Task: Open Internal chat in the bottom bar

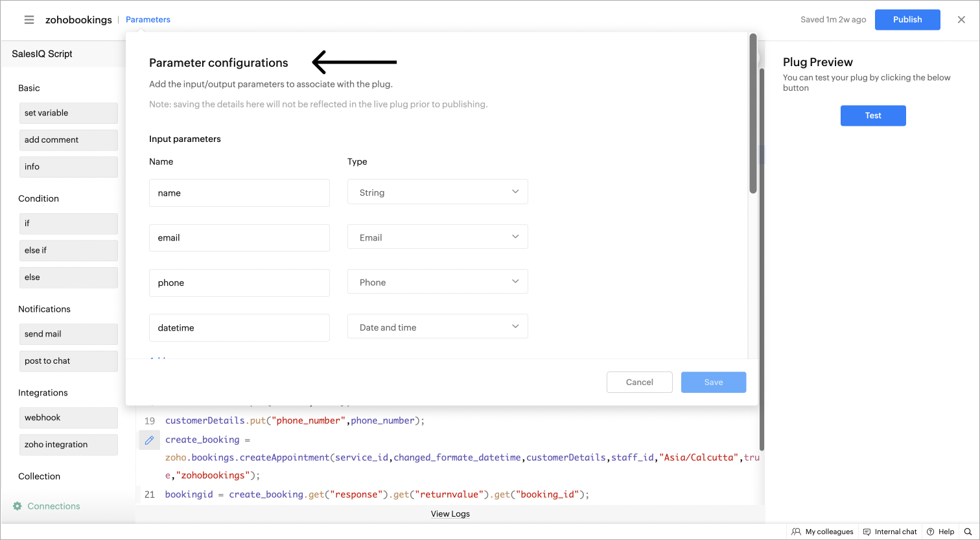Action: pyautogui.click(x=890, y=532)
